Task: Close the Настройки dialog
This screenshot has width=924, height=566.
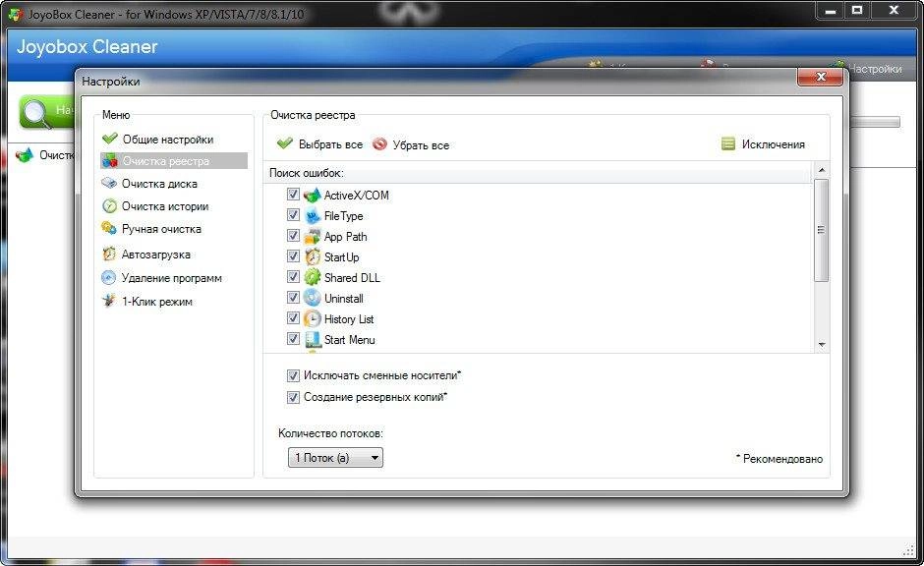Action: [820, 77]
